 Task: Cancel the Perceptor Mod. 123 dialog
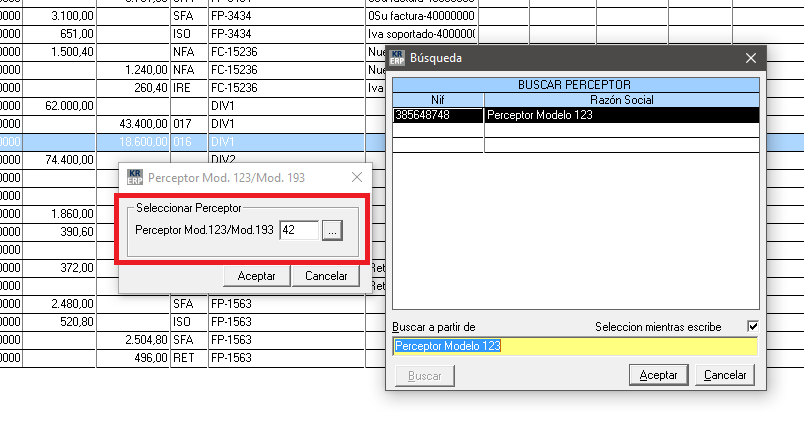325,275
